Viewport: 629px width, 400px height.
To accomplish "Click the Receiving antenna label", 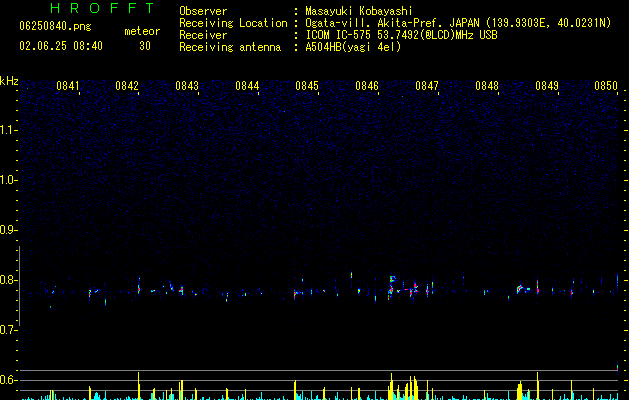I will coord(230,47).
